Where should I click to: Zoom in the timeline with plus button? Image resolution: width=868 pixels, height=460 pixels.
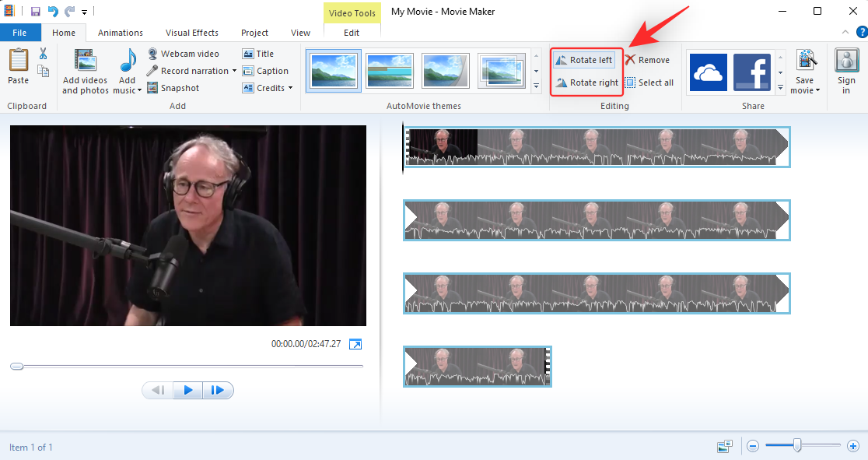point(853,445)
